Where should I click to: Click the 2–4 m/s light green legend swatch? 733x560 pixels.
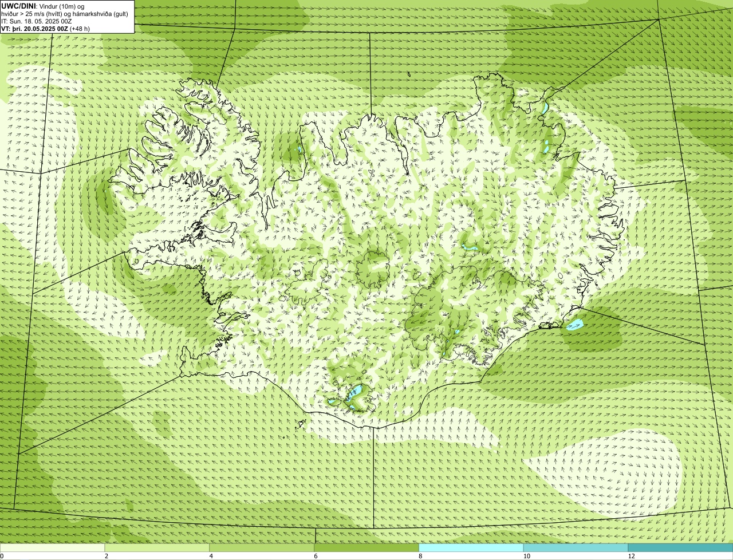[157, 548]
